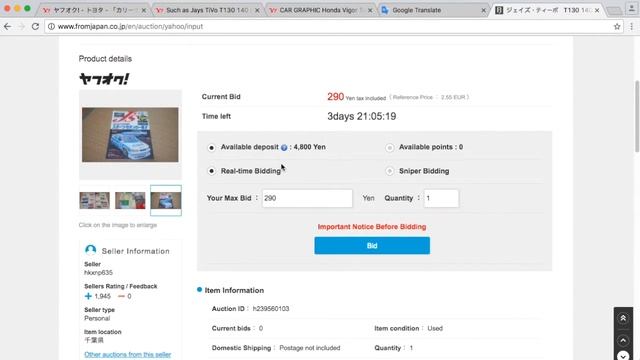The height and width of the screenshot is (360, 640).
Task: Open Other auctions from this seller
Action: 127,354
